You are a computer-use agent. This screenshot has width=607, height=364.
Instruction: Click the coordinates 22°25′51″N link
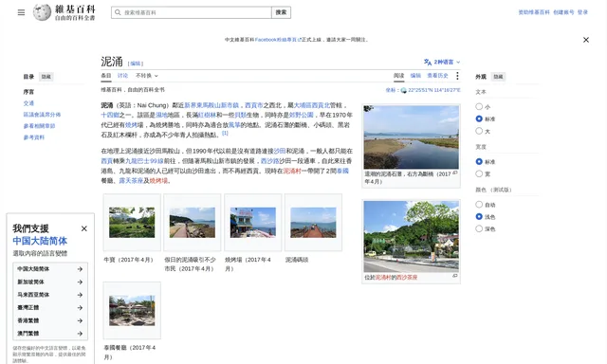point(434,90)
